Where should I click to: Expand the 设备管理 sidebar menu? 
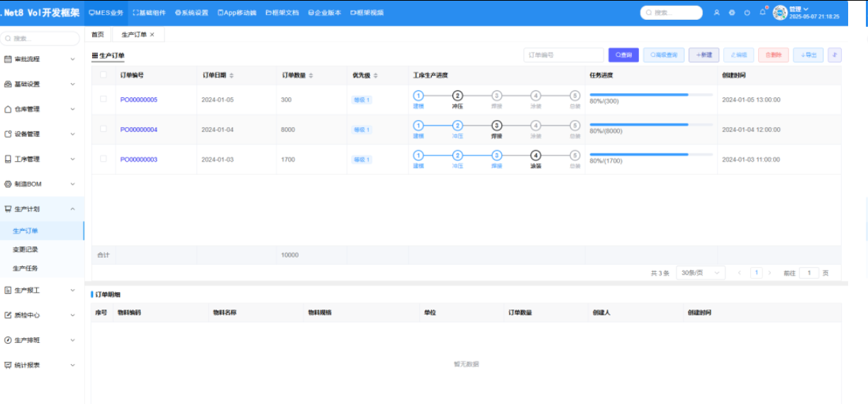point(72,134)
